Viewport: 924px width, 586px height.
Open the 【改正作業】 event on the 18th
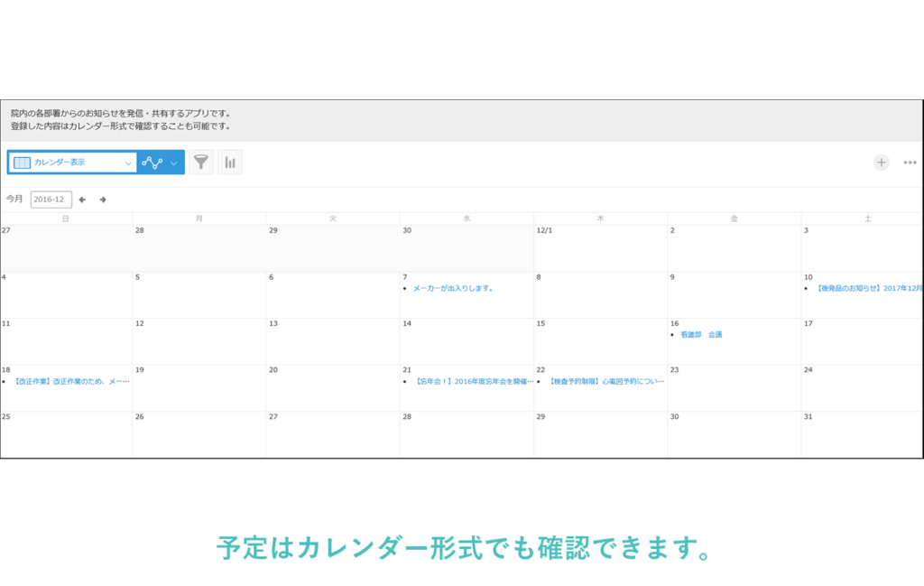pos(71,382)
